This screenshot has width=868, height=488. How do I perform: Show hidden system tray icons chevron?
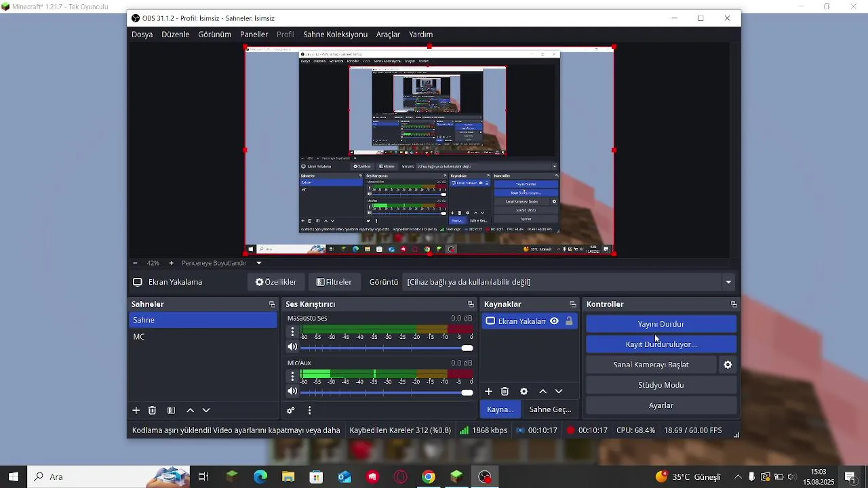[738, 477]
